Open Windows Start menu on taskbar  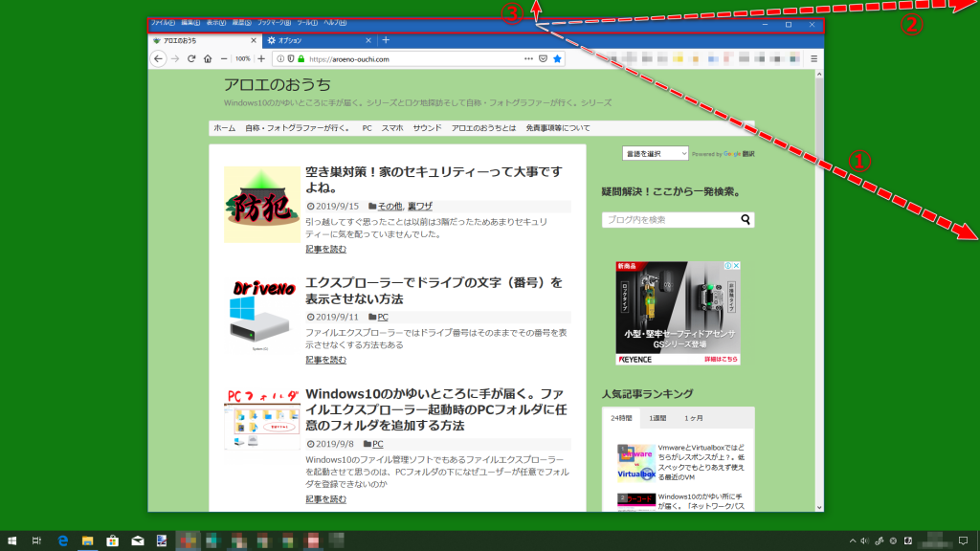[11, 541]
